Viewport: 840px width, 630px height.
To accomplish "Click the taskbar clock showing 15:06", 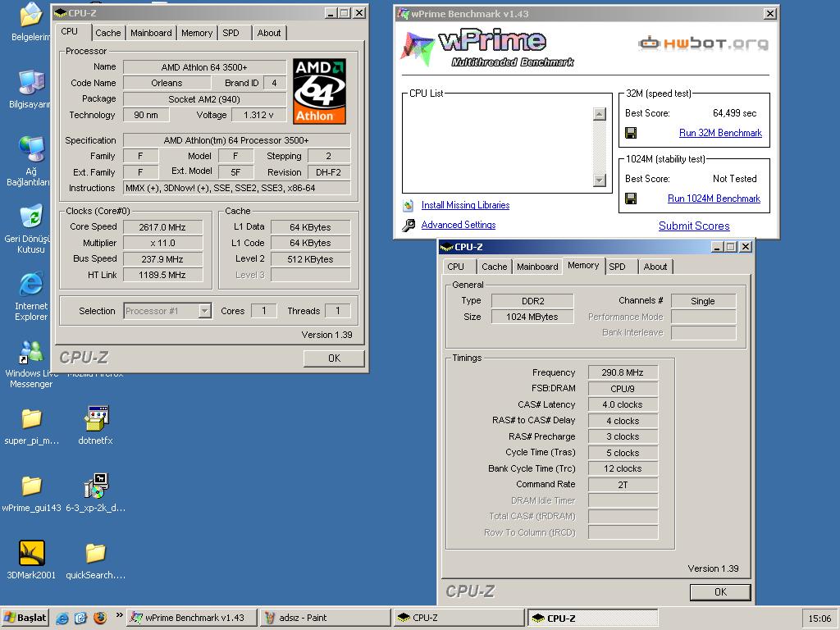I will (819, 619).
